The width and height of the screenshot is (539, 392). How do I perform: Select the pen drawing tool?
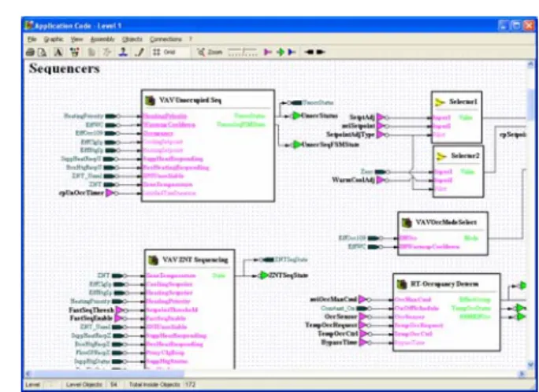coord(139,52)
